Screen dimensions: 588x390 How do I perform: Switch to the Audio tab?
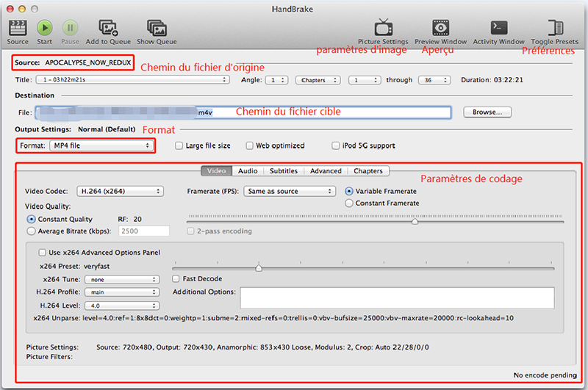click(248, 171)
